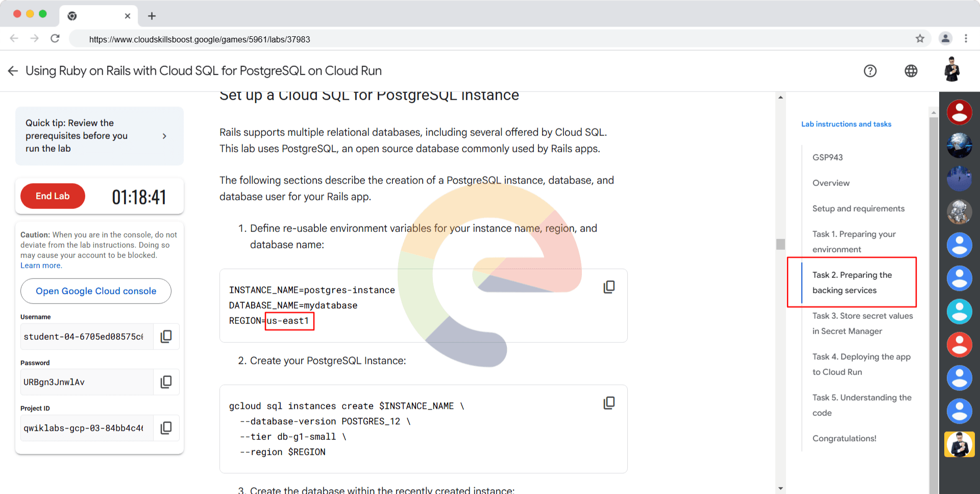The image size is (980, 494).
Task: Jump to Overview section
Action: pyautogui.click(x=831, y=183)
